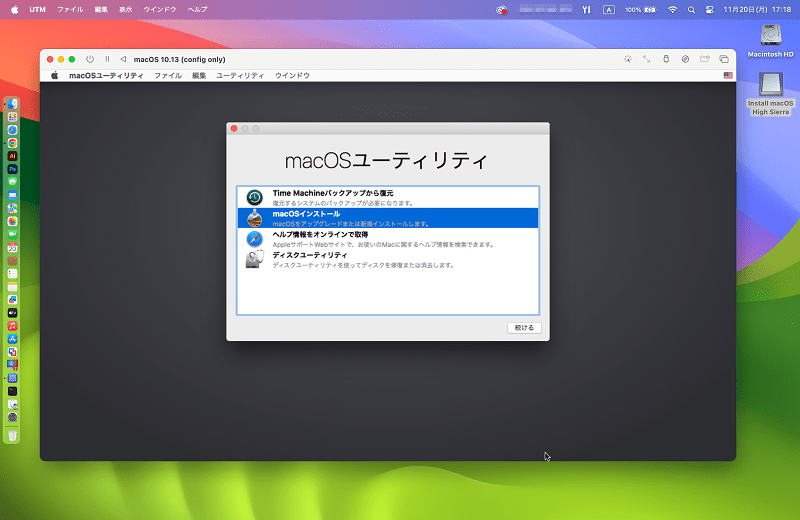Open Photos from the dock
The image size is (800, 520).
[x=12, y=221]
